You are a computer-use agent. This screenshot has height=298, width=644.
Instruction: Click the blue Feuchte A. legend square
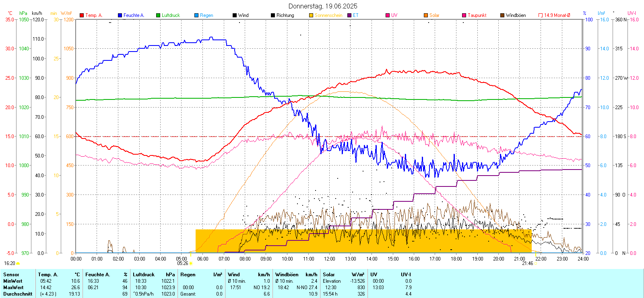pyautogui.click(x=120, y=15)
